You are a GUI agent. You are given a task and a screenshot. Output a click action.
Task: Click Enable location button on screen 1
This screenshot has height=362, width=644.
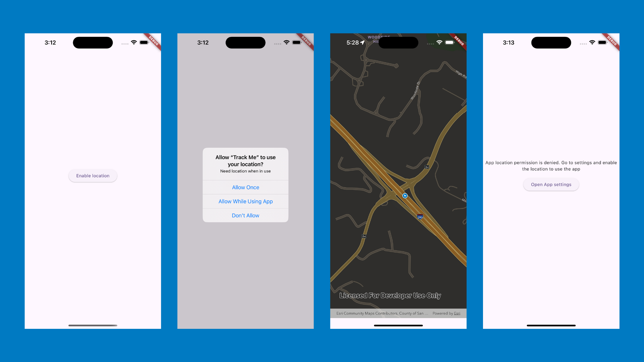[x=93, y=176]
